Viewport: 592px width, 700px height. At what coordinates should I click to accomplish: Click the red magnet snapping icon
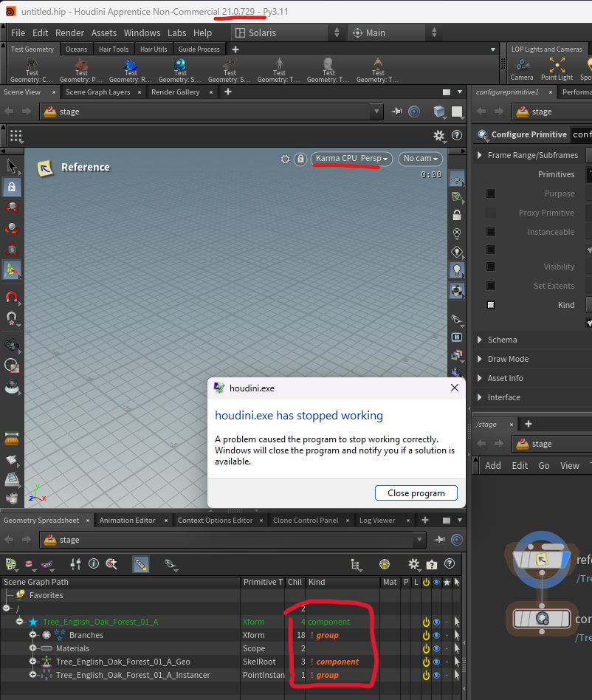click(x=12, y=297)
